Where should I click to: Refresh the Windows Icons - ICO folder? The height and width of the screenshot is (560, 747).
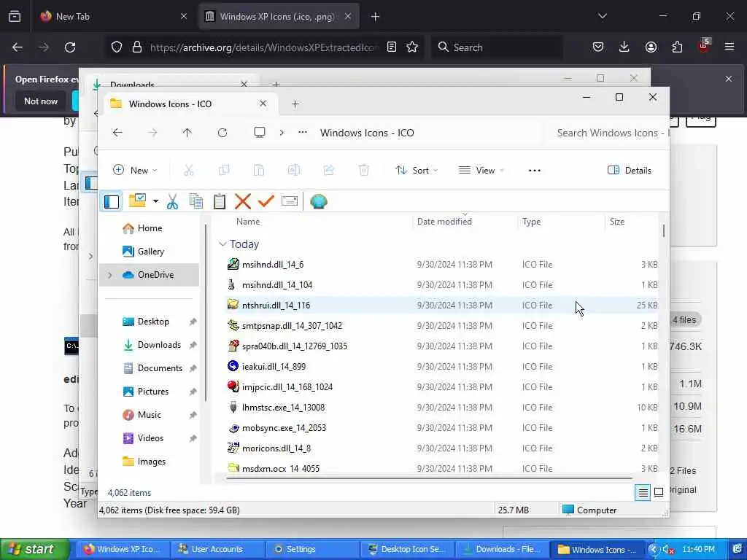(222, 133)
